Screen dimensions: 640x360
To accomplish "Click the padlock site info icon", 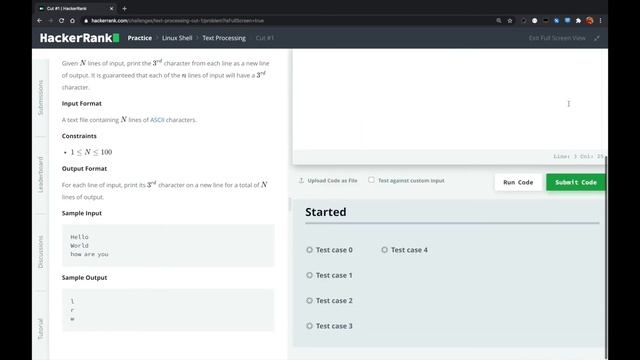I will coord(86,20).
